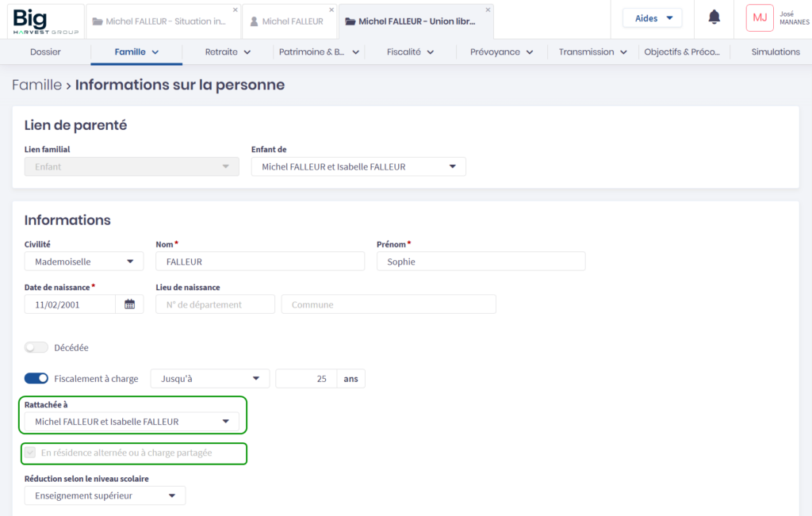The image size is (812, 516).
Task: Open the Retraite menu
Action: click(x=228, y=52)
